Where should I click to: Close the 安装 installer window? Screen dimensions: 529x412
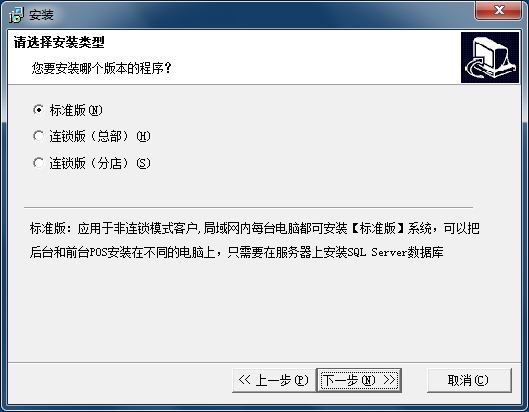point(499,10)
